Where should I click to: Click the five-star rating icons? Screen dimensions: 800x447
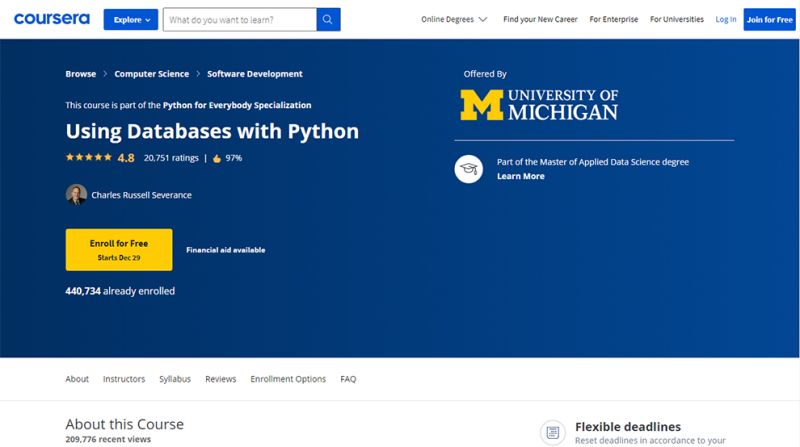(x=89, y=158)
